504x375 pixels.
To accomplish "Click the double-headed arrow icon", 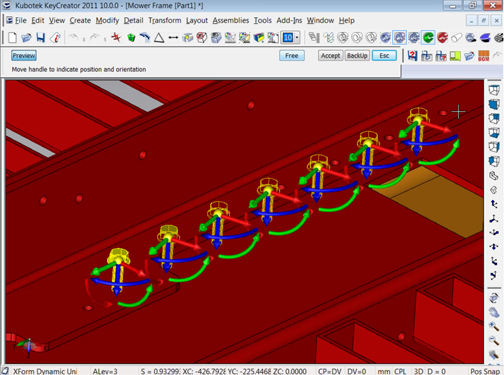I will pos(173,38).
